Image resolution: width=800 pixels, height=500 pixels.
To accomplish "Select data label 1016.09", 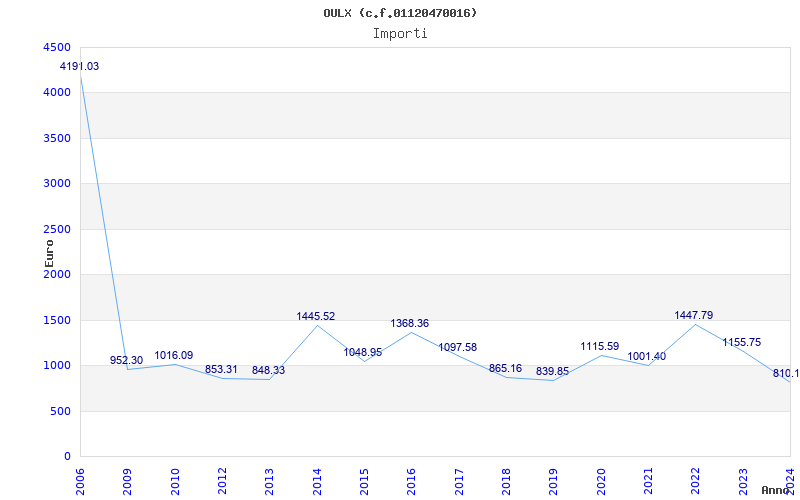I will pyautogui.click(x=174, y=355).
